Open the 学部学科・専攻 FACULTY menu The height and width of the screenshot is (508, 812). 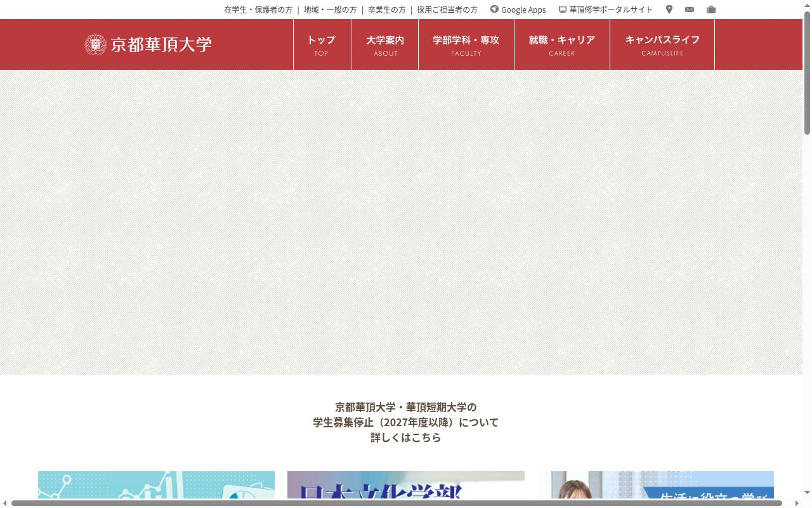click(x=466, y=44)
